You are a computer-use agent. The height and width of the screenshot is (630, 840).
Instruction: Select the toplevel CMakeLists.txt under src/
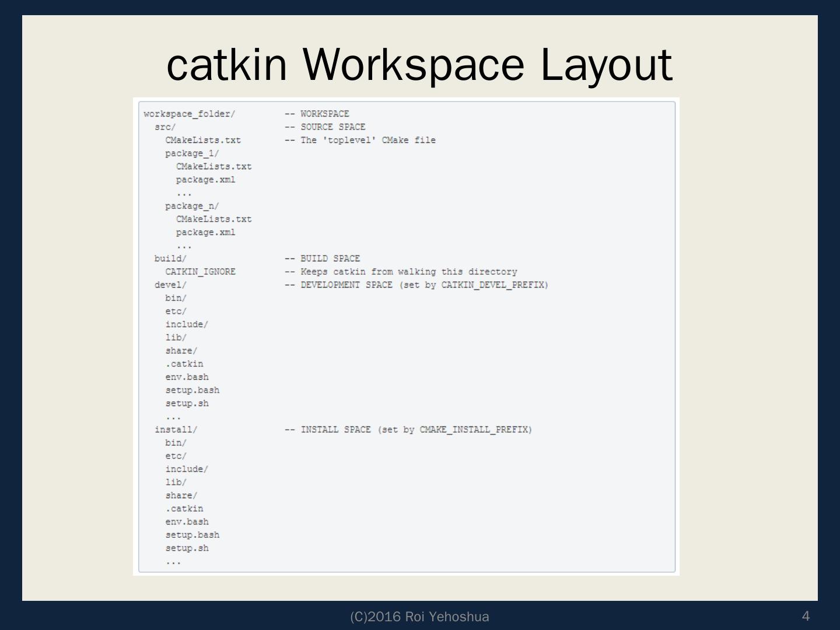pos(202,140)
